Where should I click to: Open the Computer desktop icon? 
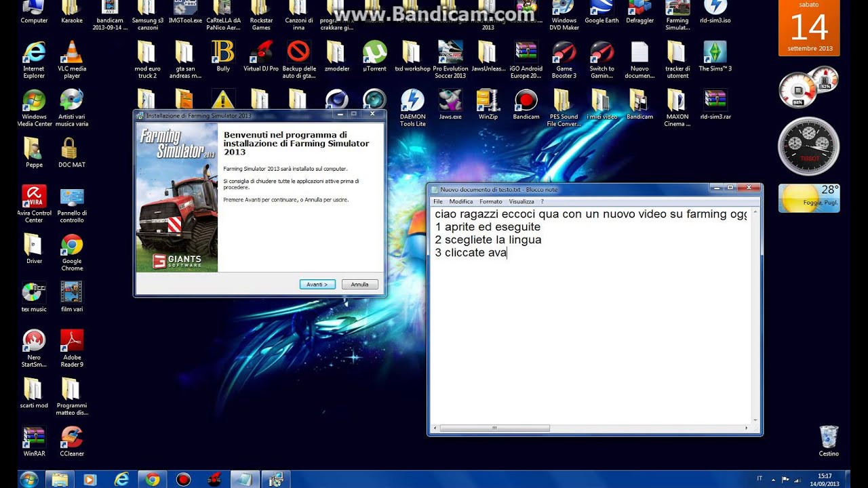(34, 12)
